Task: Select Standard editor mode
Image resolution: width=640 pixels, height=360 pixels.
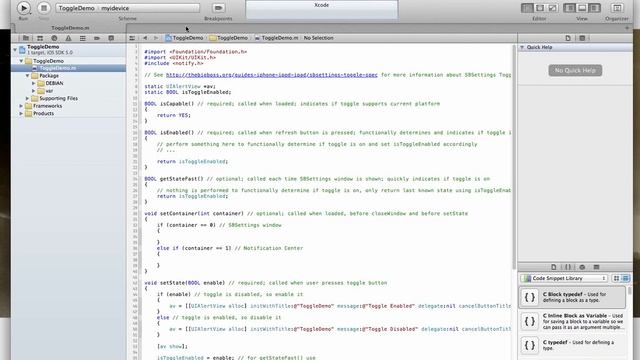Action: (x=527, y=8)
